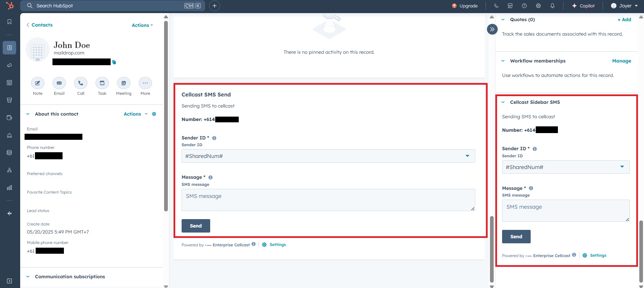Click Send in Cellcast SMS Send card

click(x=196, y=226)
